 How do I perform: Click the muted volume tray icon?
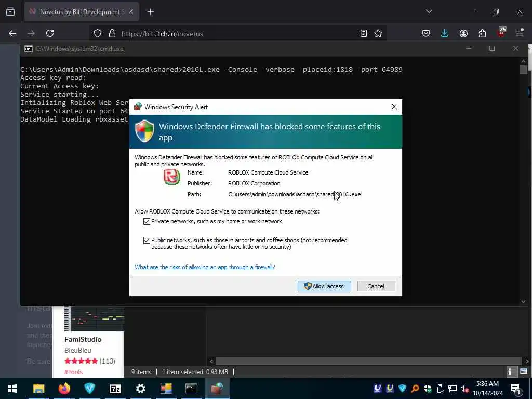[464, 389]
